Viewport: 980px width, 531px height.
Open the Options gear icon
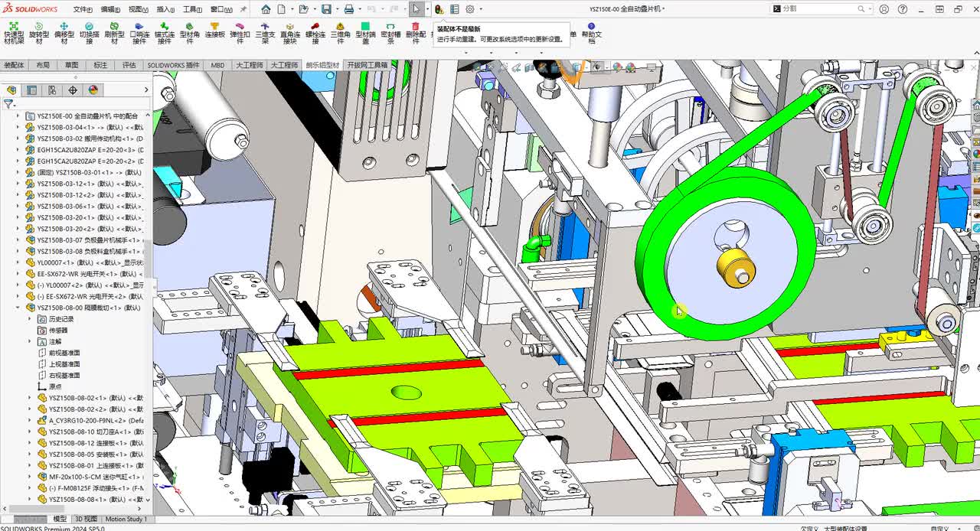[469, 9]
